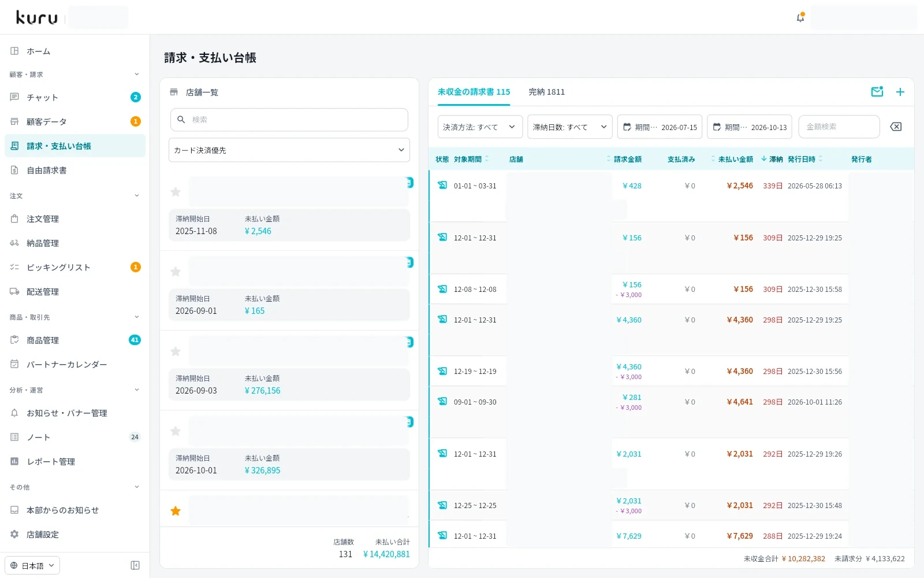The width and height of the screenshot is (924, 578).
Task: Open invoice icon for 01-01 ~ 03-31 row
Action: pyautogui.click(x=442, y=186)
